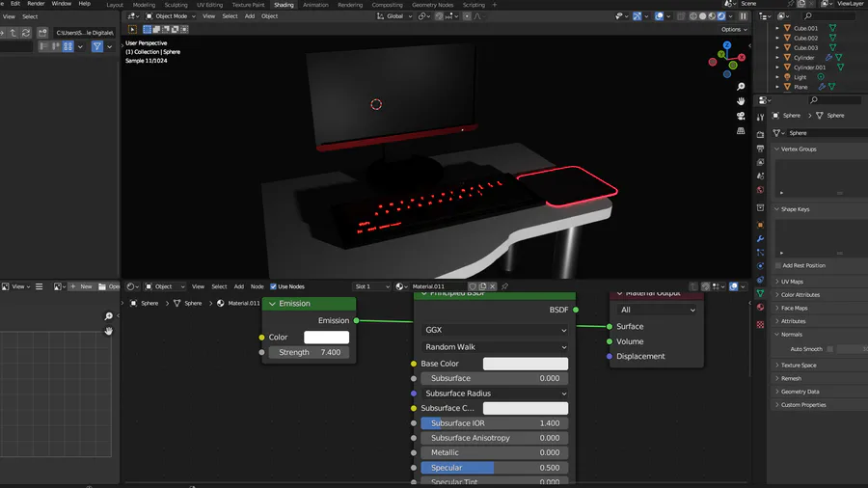The height and width of the screenshot is (488, 868).
Task: Click the New image button
Action: (81, 286)
